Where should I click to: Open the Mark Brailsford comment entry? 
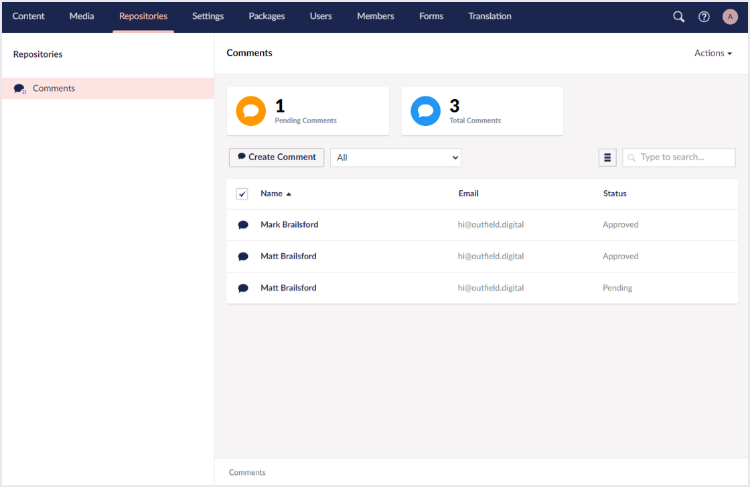tap(289, 225)
